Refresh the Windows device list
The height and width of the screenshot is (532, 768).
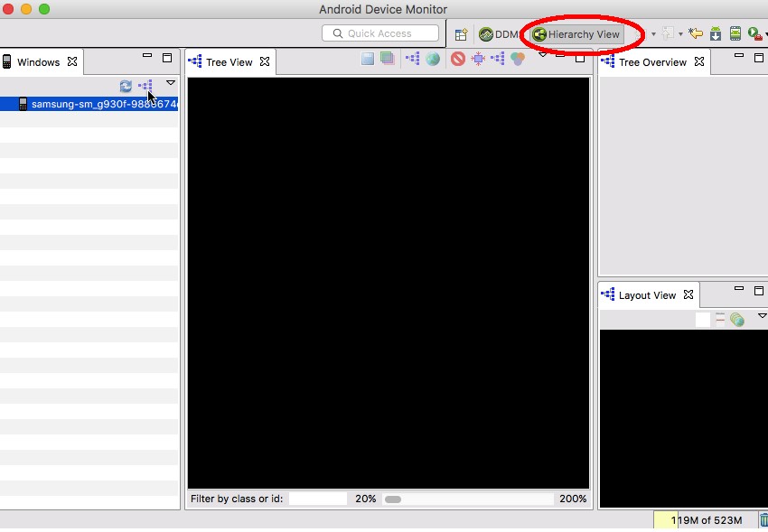pyautogui.click(x=126, y=86)
